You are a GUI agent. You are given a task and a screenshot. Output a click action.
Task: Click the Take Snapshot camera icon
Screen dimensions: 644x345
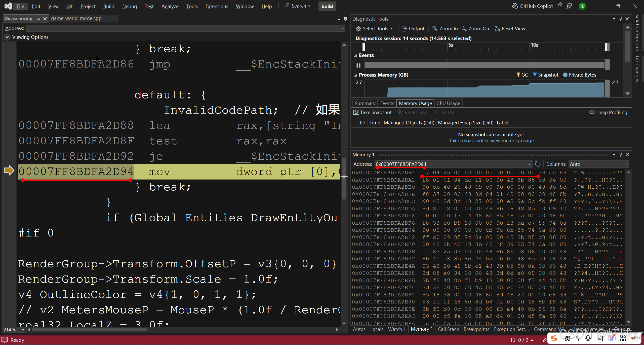tap(356, 112)
